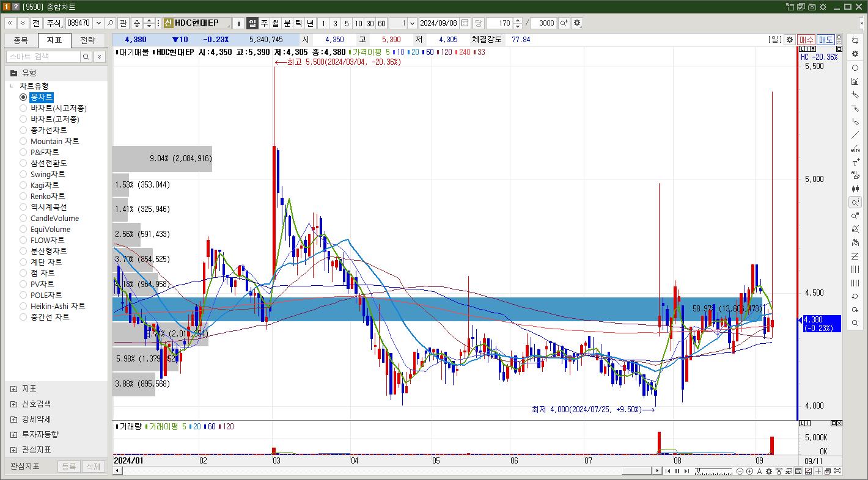Screen dimensions: 868x480
Task: Select minute (분) period button
Action: (x=287, y=23)
